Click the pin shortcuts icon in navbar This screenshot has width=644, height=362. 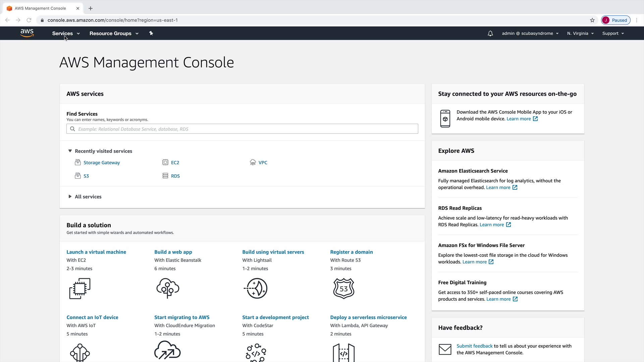click(151, 33)
